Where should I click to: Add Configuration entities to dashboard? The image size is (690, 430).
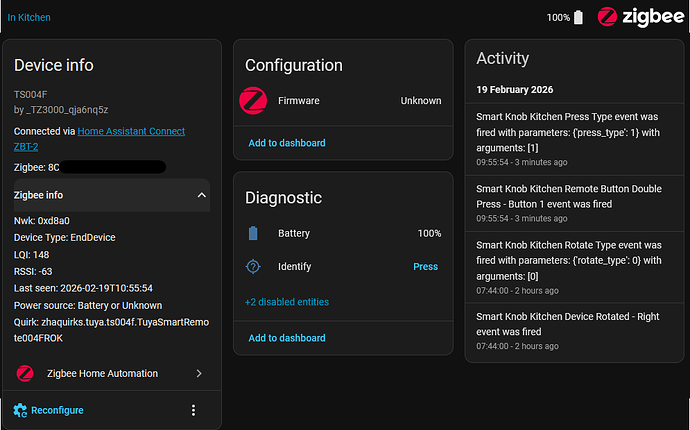(287, 143)
